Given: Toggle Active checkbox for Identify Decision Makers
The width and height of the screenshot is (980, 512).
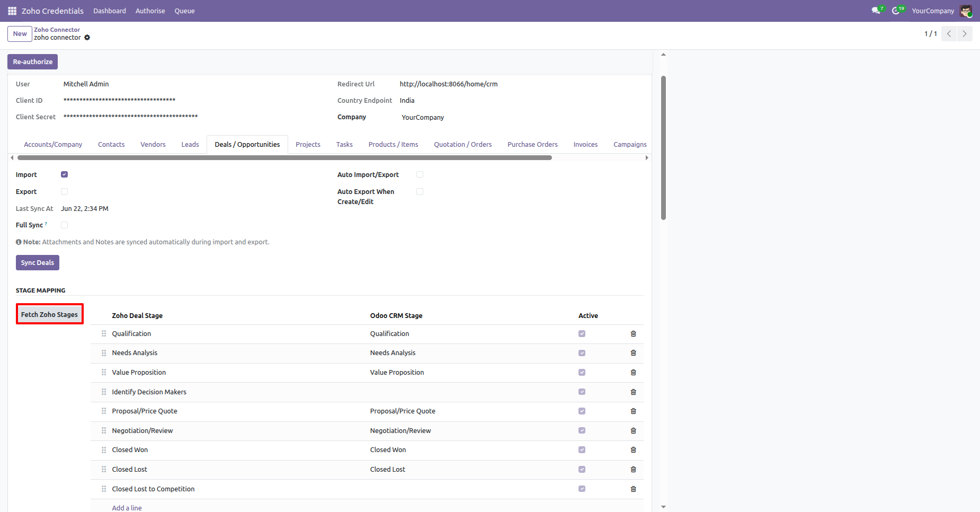Looking at the screenshot, I should (582, 392).
